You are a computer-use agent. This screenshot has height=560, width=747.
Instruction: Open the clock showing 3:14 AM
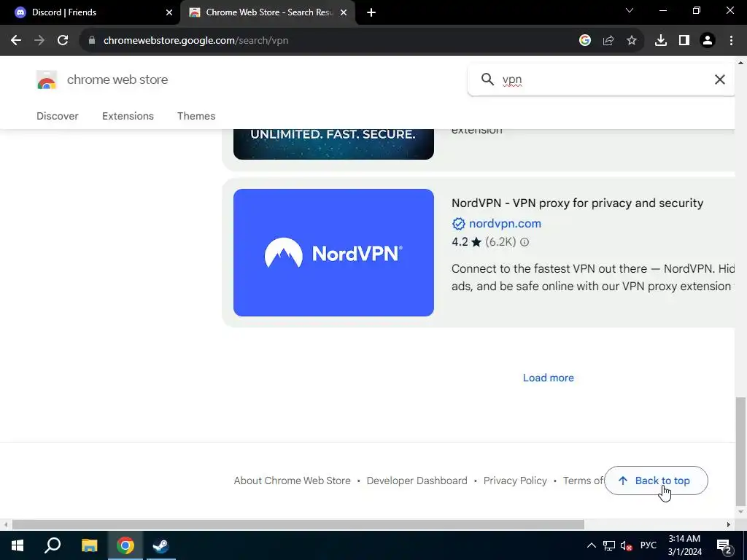coord(684,545)
